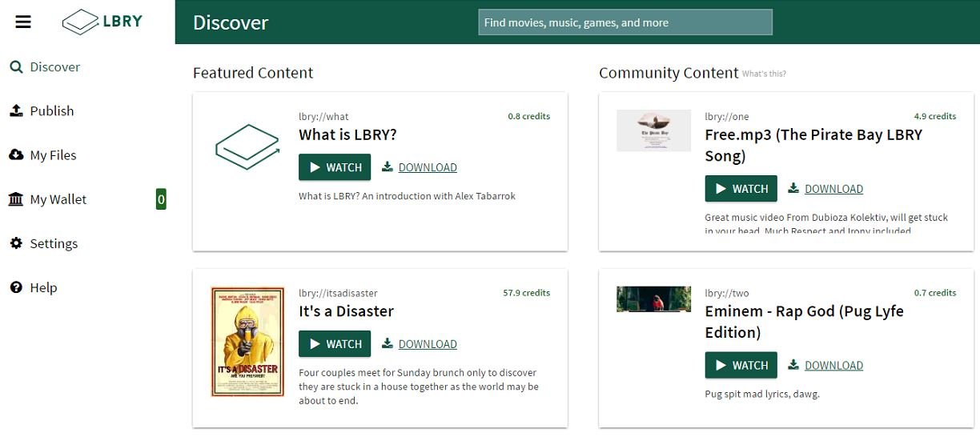
Task: Click the 0.8 credits price
Action: 528,116
